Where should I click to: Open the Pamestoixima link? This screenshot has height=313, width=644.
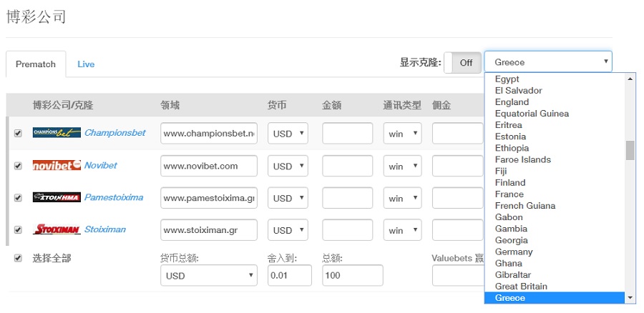pos(114,197)
